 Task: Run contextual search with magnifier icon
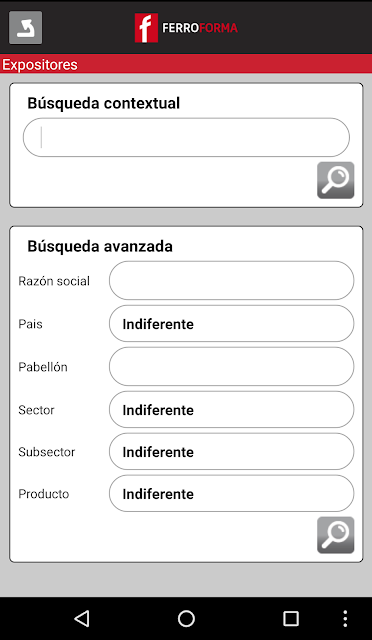tap(336, 180)
